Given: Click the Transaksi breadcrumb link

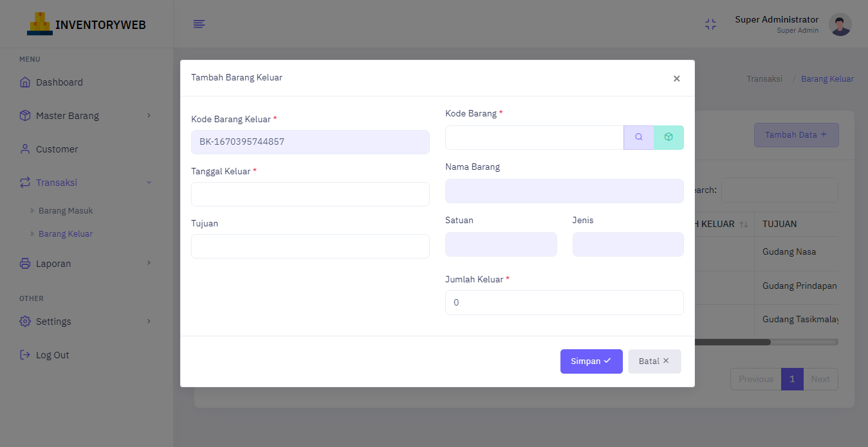Looking at the screenshot, I should click(764, 79).
